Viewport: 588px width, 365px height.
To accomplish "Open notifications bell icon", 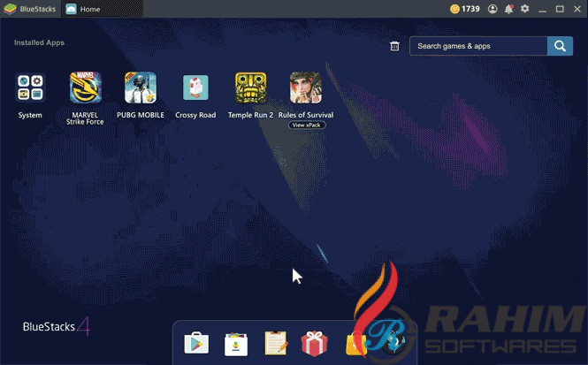I will coord(508,9).
